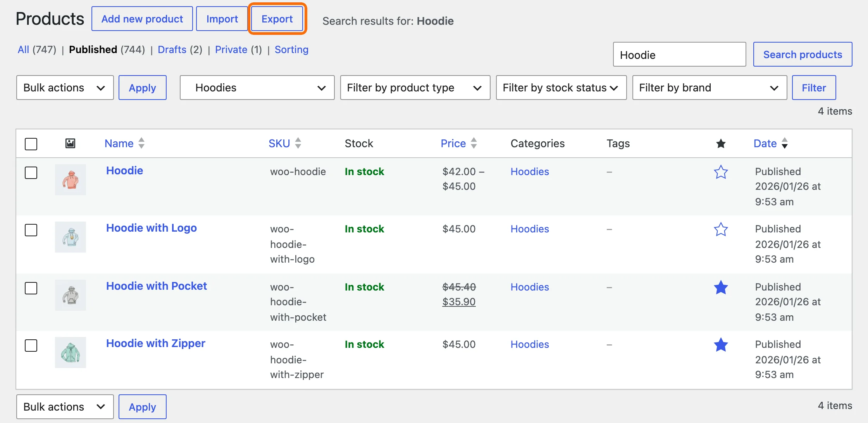Open Hoodies category link in Hoodie with Logo row
The image size is (868, 423).
(x=530, y=229)
